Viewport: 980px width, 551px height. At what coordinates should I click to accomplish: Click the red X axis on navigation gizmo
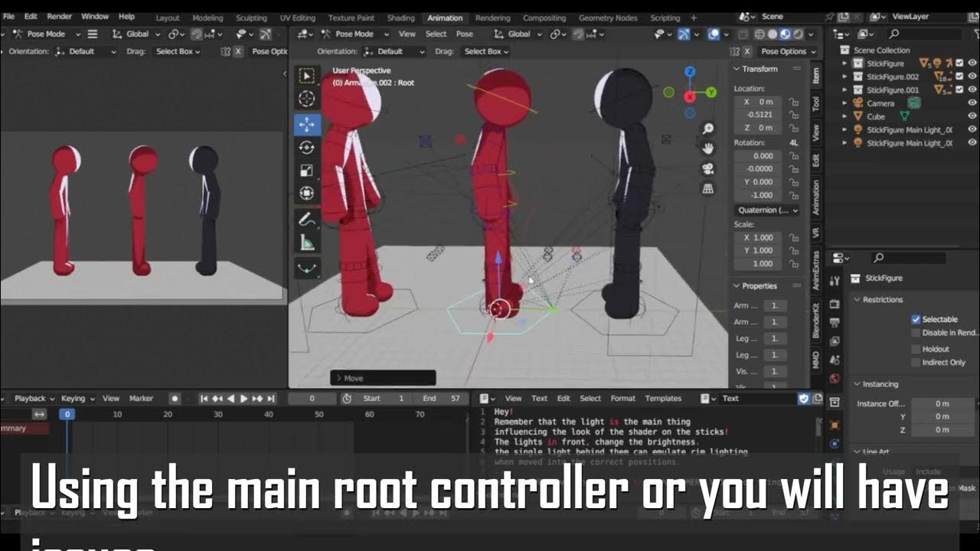click(690, 96)
